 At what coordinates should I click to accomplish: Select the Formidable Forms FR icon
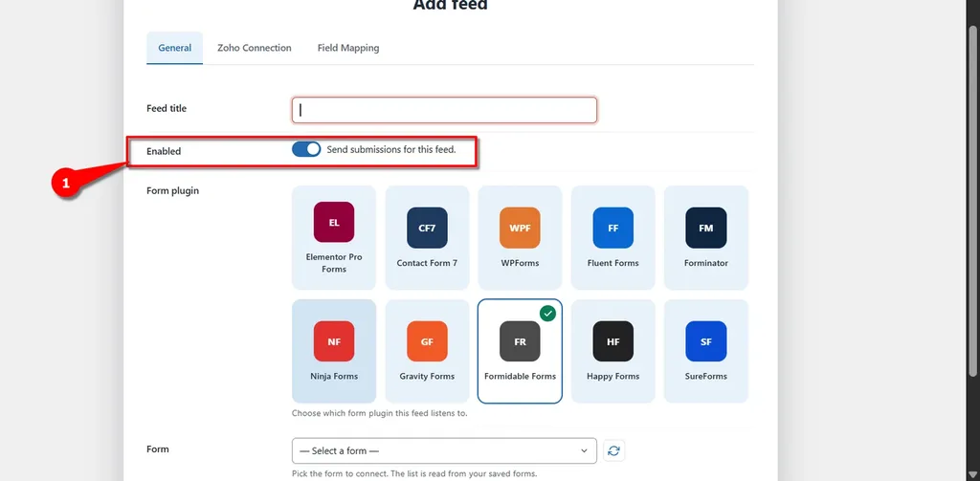point(520,341)
